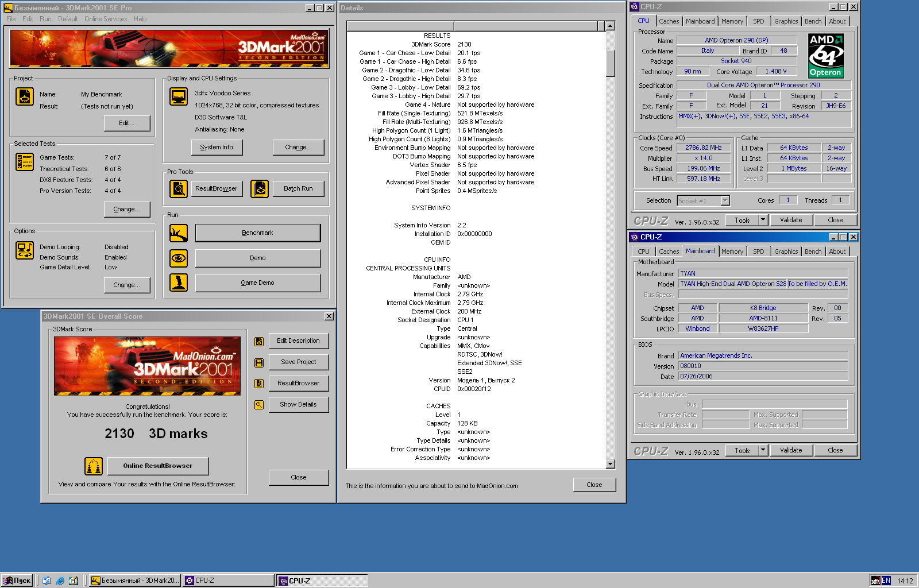This screenshot has height=588, width=919.
Task: Click the Online ResultBrowser button
Action: pyautogui.click(x=157, y=466)
